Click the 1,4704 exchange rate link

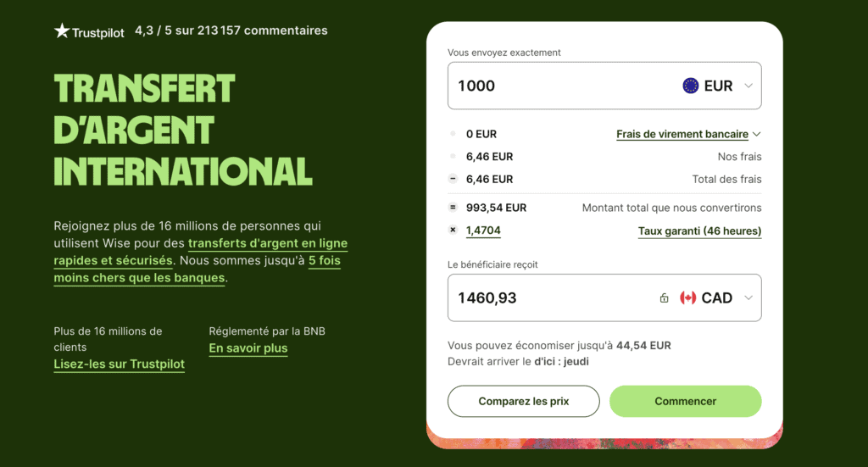click(x=483, y=231)
